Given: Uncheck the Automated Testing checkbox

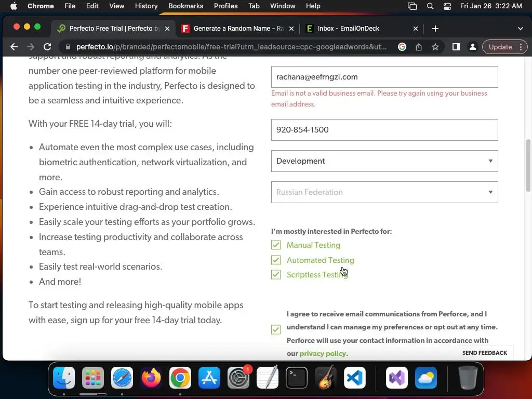Looking at the screenshot, I should (276, 260).
